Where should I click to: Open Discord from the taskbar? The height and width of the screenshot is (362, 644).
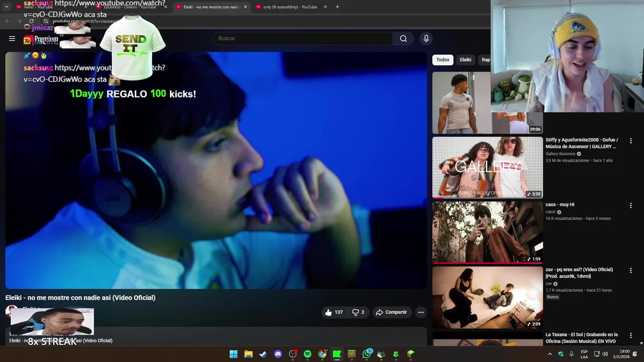pos(278,354)
